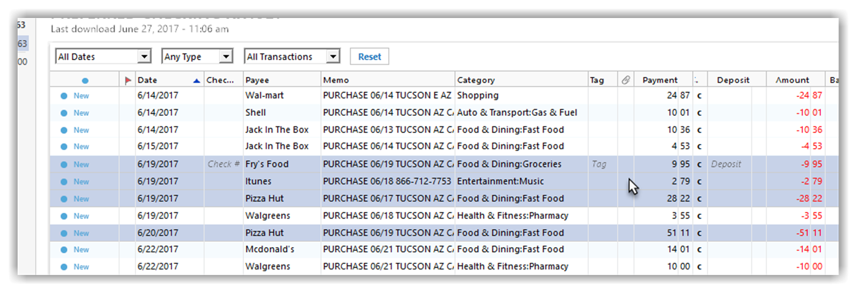Click the blue dot status column header
The image size is (868, 293).
tap(85, 80)
